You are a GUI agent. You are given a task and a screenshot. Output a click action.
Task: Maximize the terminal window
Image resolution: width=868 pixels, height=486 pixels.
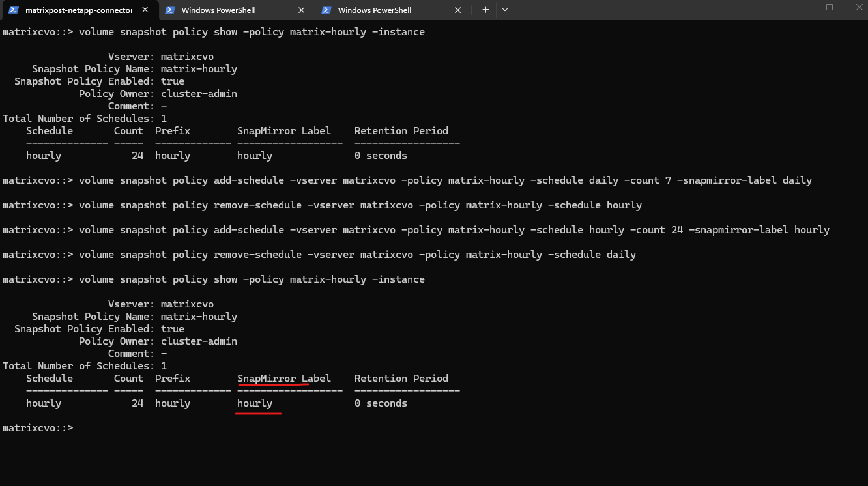point(829,7)
